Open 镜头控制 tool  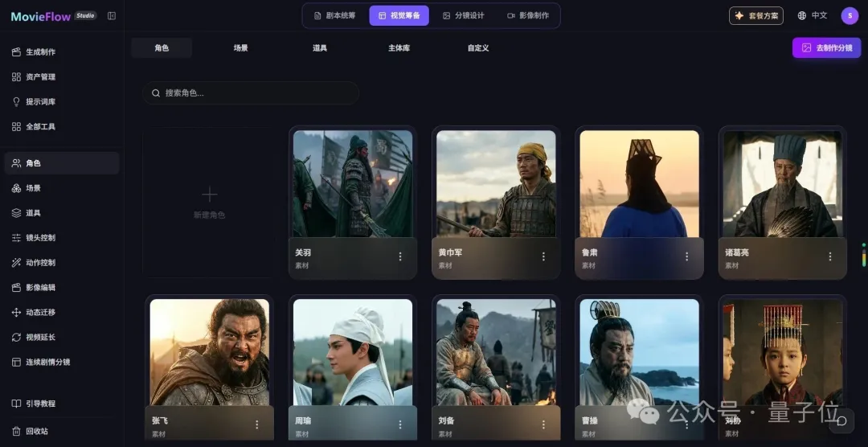click(x=34, y=238)
